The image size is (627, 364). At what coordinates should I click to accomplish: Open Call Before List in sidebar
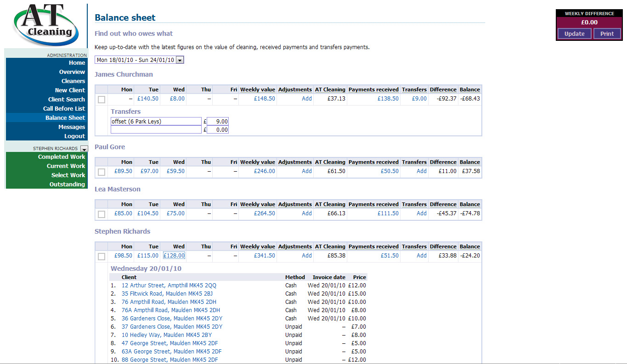64,109
